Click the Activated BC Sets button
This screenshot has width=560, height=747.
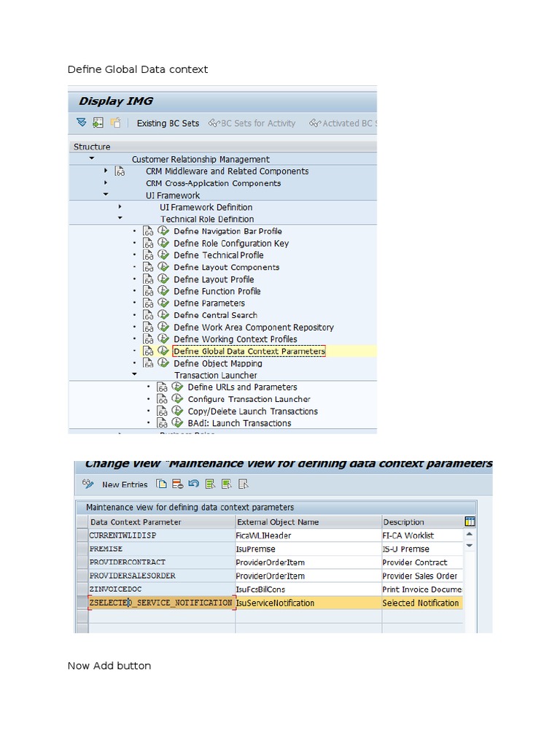coord(343,123)
